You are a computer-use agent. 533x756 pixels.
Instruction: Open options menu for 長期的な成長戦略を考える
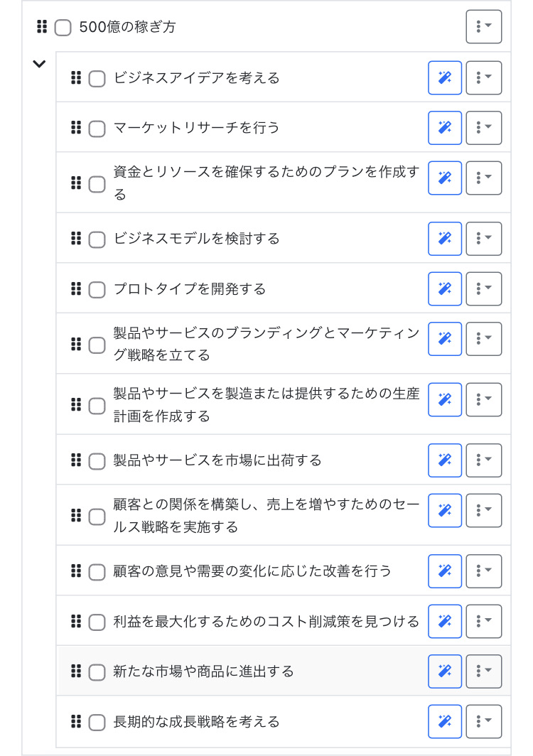pos(483,721)
